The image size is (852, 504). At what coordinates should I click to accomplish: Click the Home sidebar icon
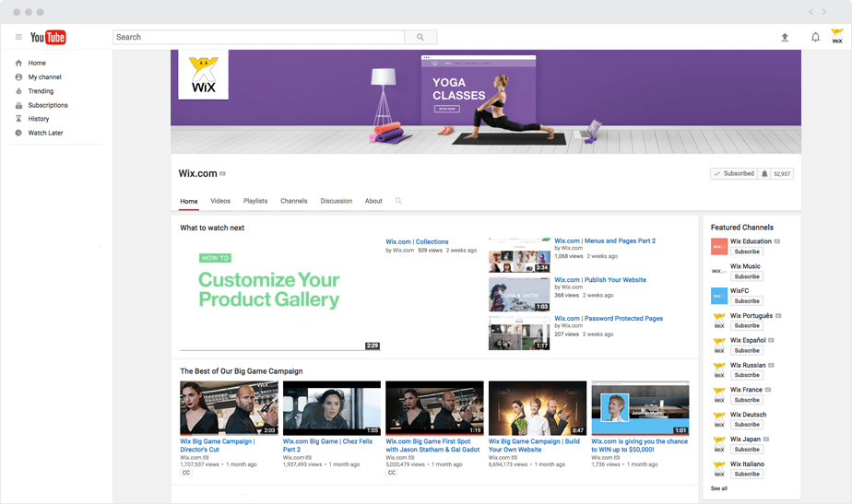click(x=18, y=63)
